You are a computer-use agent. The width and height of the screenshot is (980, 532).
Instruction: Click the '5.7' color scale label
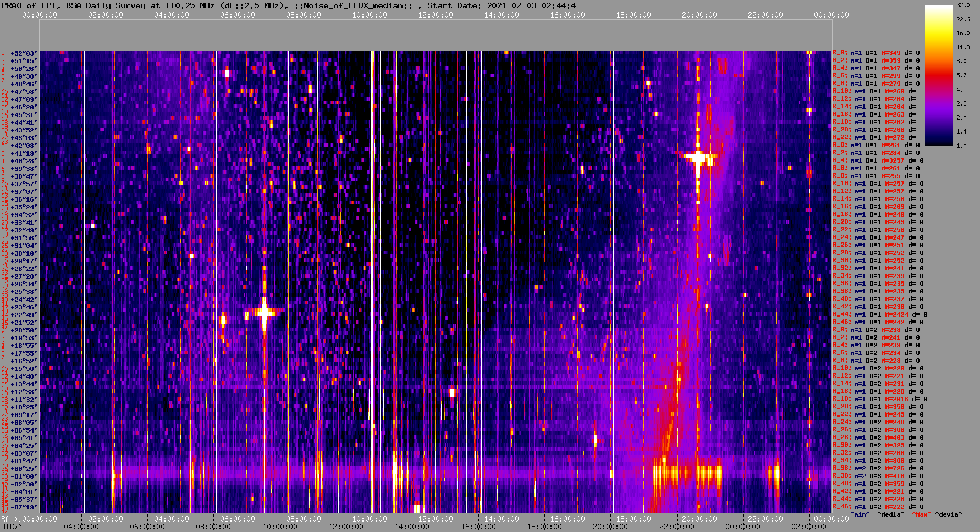click(961, 75)
